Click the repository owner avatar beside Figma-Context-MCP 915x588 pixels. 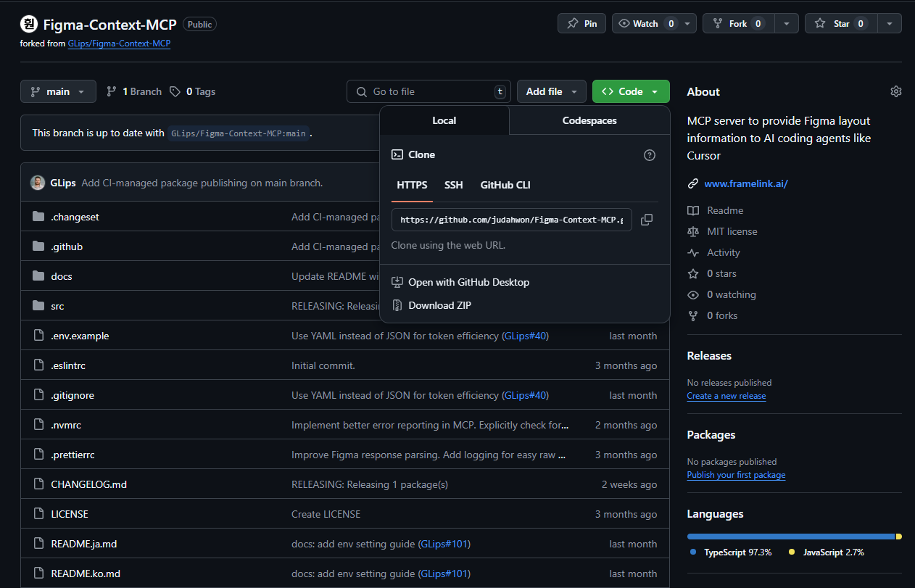click(29, 25)
